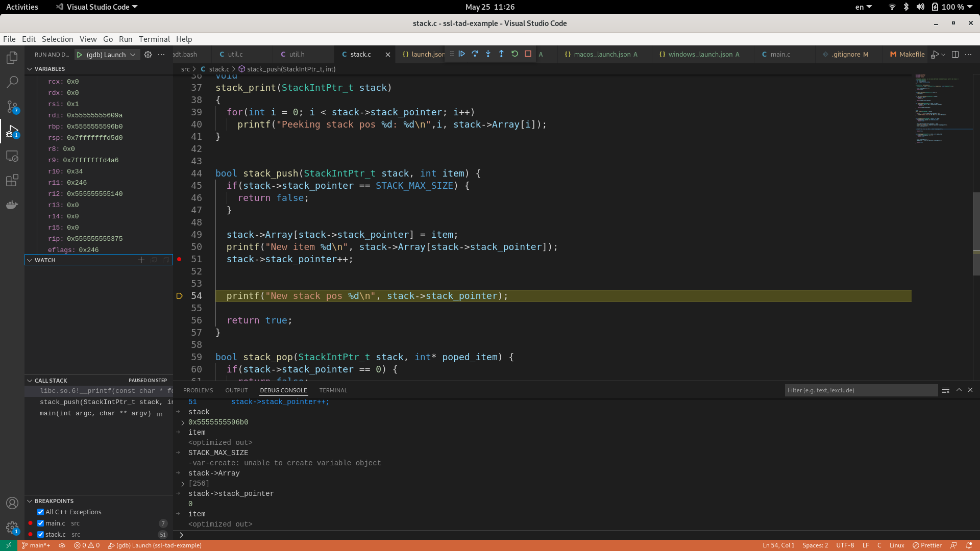This screenshot has width=980, height=551.
Task: Open the (gdb) Launch configuration dropdown
Action: pyautogui.click(x=132, y=54)
